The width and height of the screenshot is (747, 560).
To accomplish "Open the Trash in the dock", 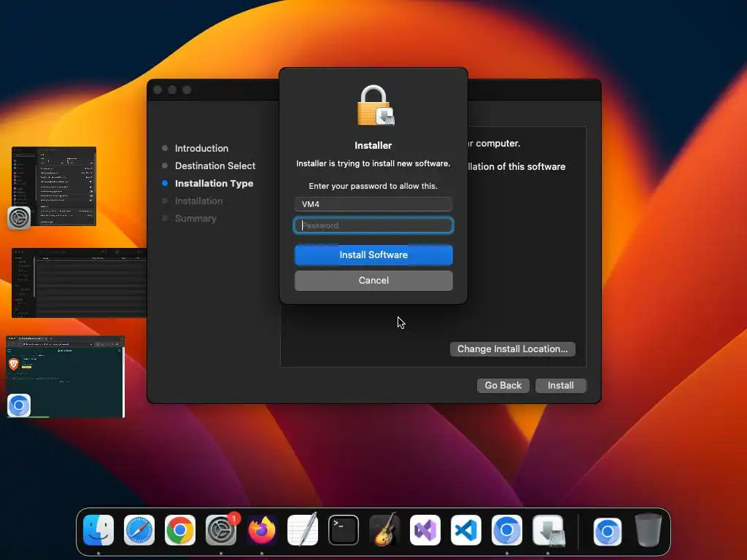I will click(649, 530).
